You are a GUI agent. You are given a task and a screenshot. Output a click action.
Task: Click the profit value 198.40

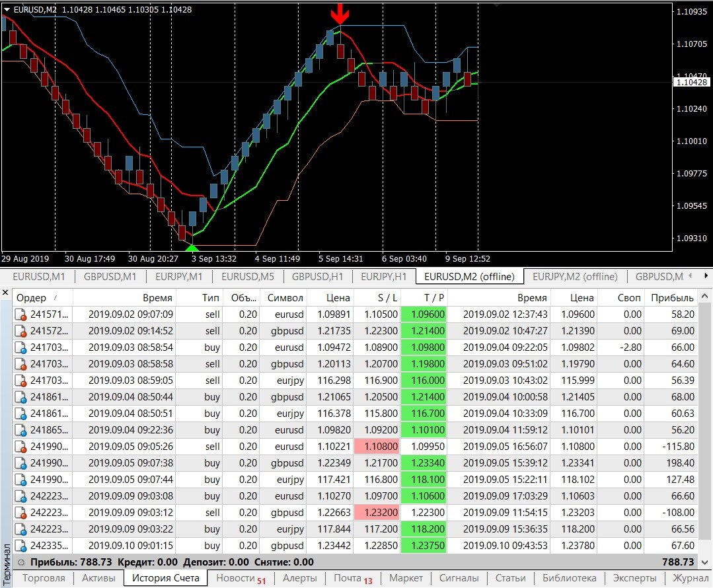680,463
